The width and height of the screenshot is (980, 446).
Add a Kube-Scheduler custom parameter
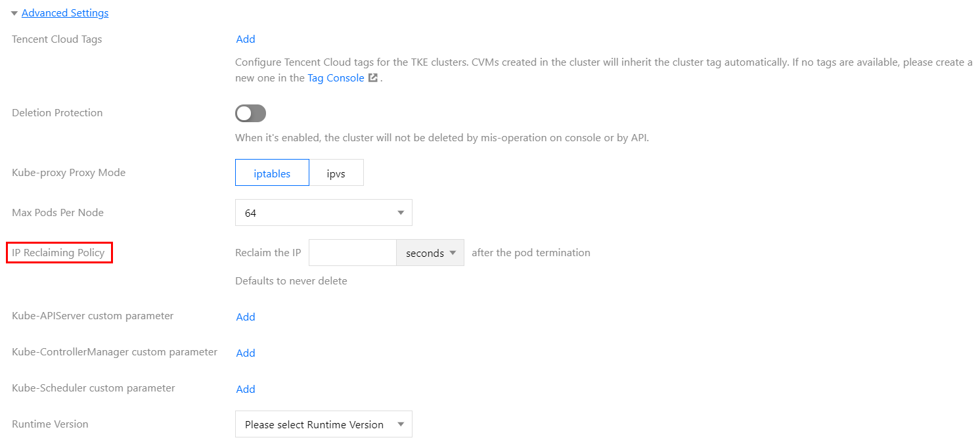click(x=246, y=390)
